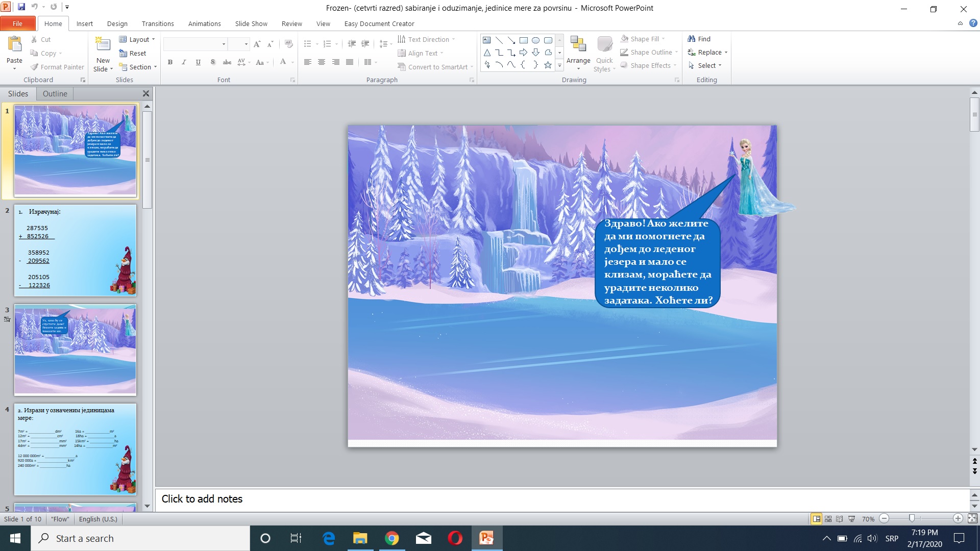The width and height of the screenshot is (980, 551).
Task: Select the oval shape in gallery
Action: [x=536, y=40]
